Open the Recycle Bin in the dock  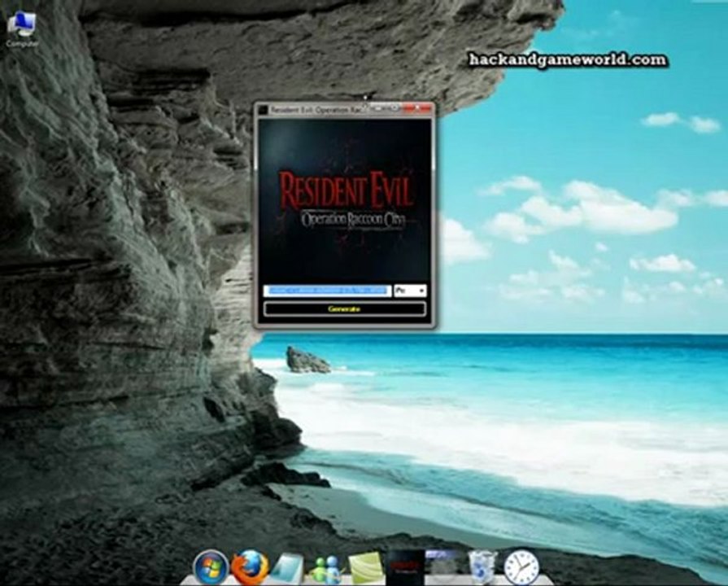[x=482, y=567]
